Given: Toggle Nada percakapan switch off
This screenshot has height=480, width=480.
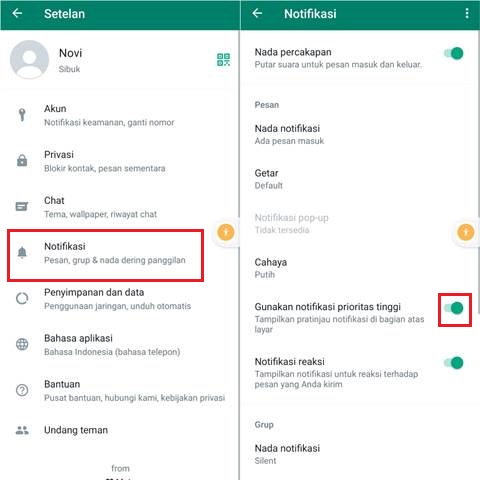Looking at the screenshot, I should pos(454,53).
